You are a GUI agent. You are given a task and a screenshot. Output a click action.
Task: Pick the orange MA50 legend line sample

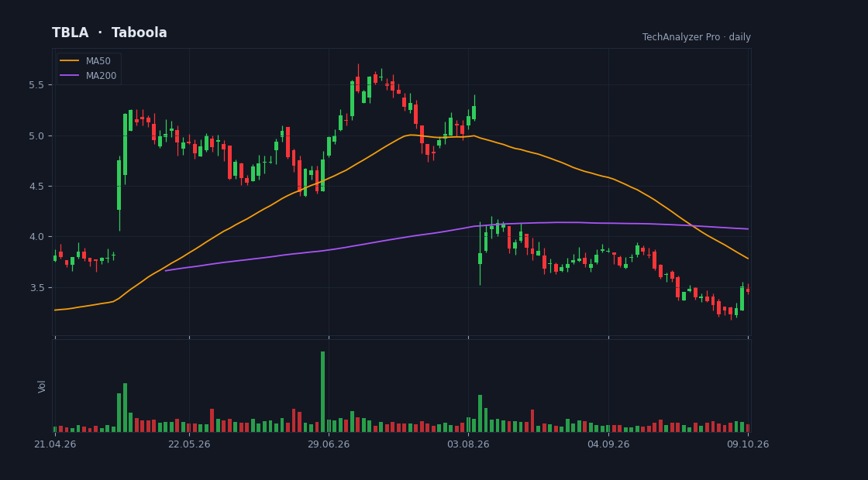(70, 61)
